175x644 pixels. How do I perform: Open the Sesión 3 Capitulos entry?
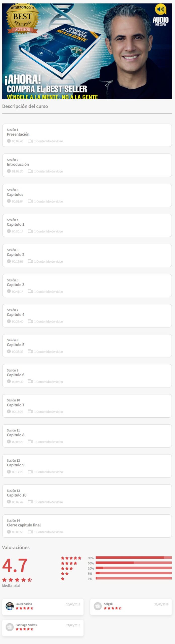[87, 195]
